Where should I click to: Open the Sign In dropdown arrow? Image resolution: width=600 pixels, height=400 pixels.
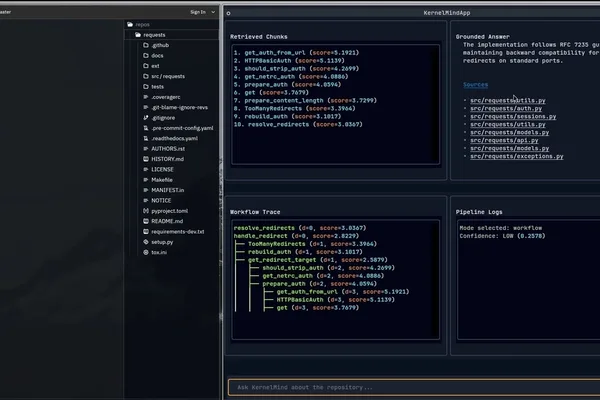(x=213, y=12)
